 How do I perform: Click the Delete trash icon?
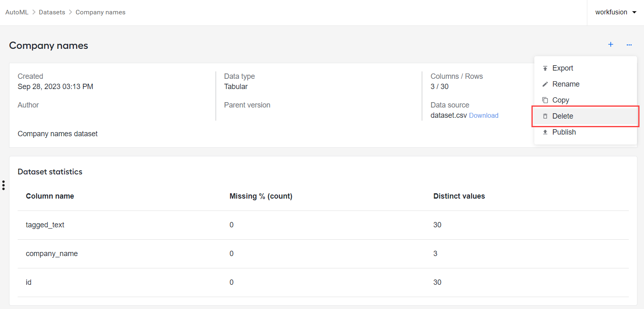[x=545, y=116]
